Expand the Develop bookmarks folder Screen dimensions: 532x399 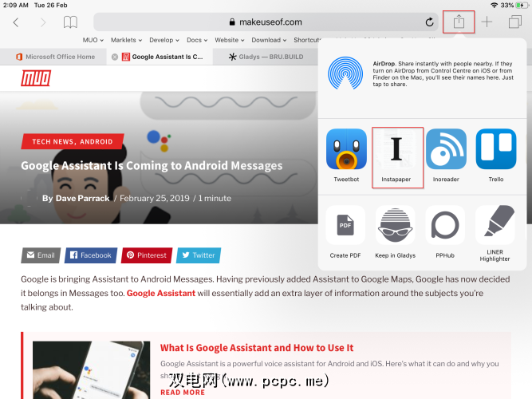(164, 40)
